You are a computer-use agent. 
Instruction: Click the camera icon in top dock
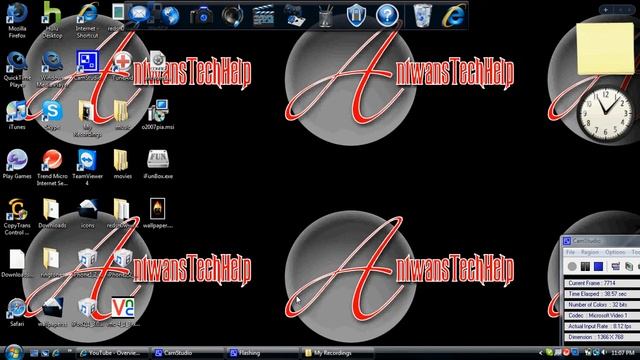click(201, 16)
